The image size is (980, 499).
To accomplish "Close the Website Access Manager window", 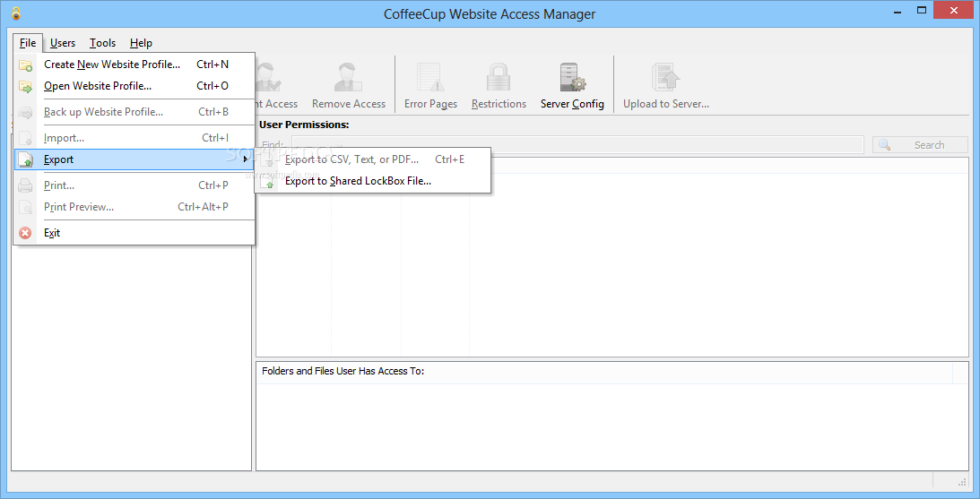I will (954, 10).
